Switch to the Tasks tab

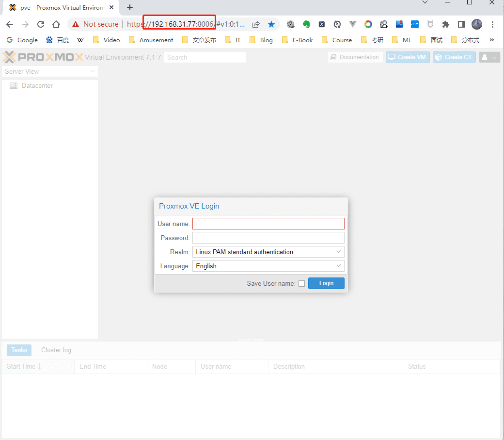tap(19, 350)
